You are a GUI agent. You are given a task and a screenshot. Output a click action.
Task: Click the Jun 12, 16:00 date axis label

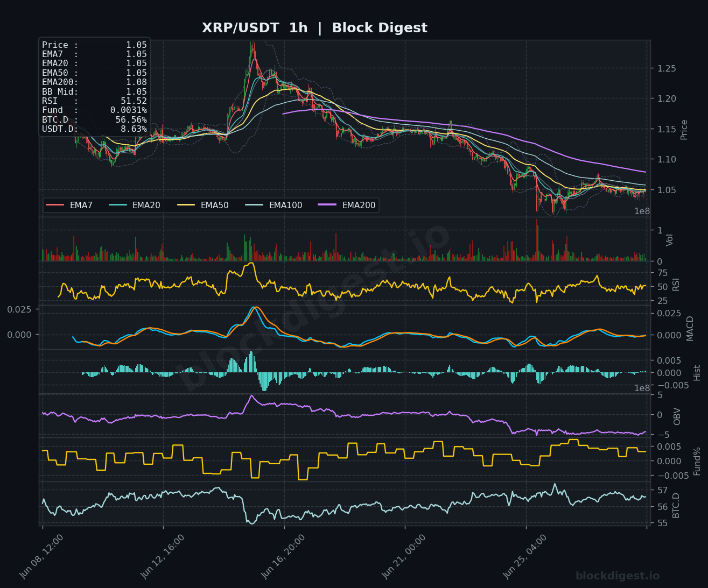point(162,556)
